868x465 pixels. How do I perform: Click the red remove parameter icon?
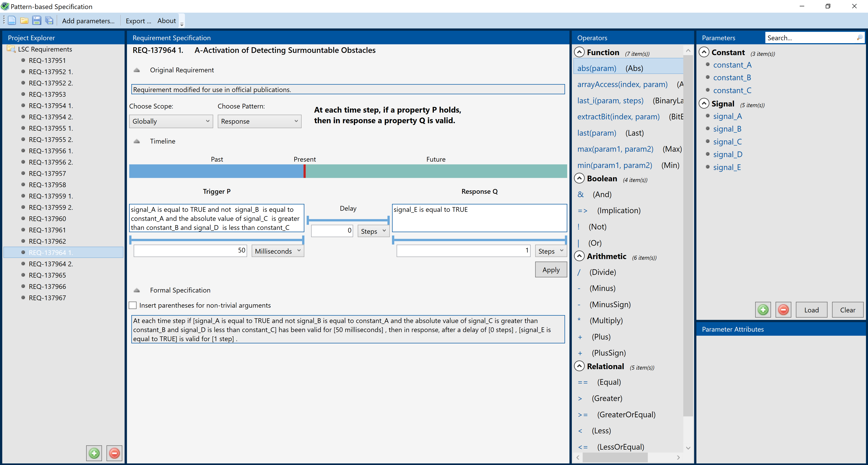[783, 310]
